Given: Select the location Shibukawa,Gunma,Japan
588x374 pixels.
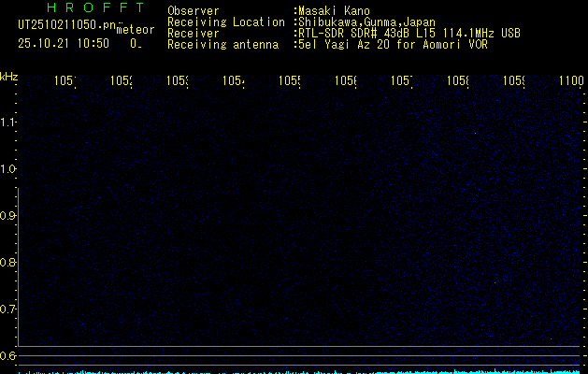Looking at the screenshot, I should coord(366,22).
